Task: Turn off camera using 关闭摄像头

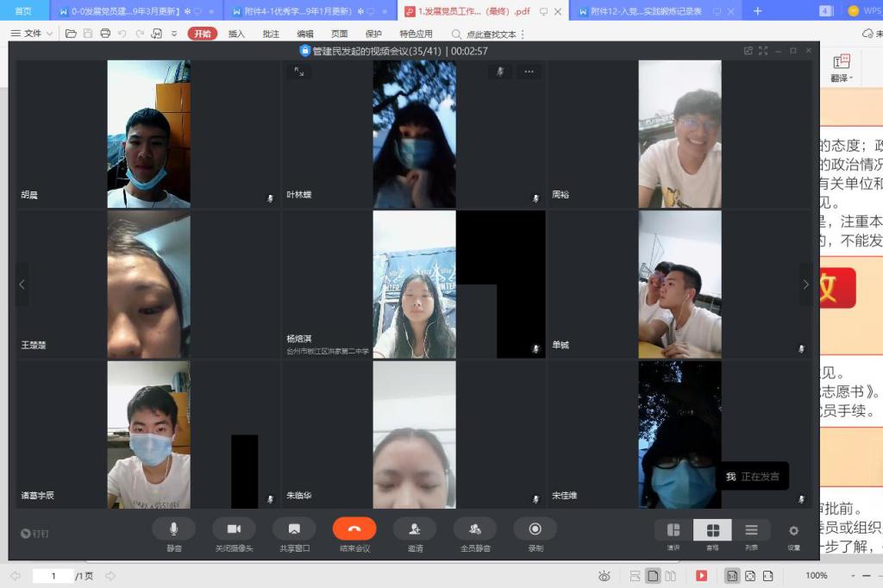Action: (234, 529)
